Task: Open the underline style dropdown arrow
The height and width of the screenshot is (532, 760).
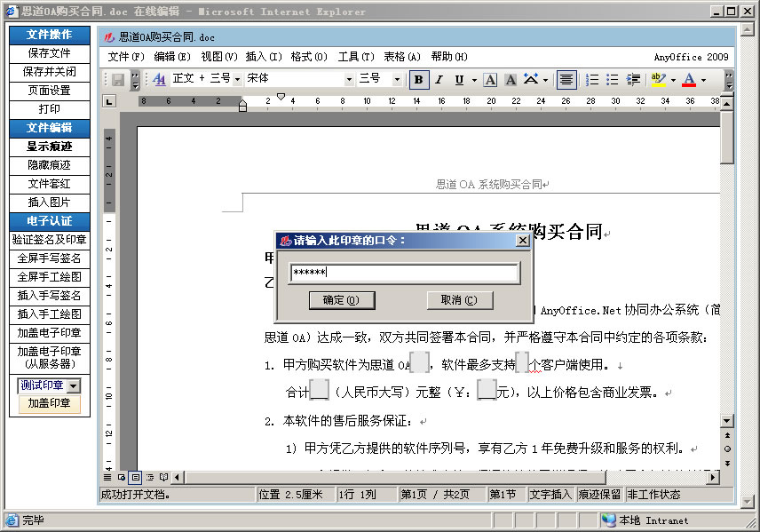Action: (474, 80)
